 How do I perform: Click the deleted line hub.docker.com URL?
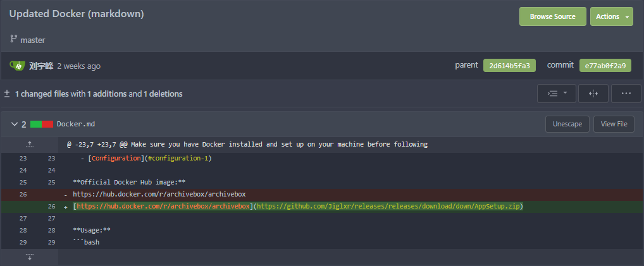click(x=159, y=194)
